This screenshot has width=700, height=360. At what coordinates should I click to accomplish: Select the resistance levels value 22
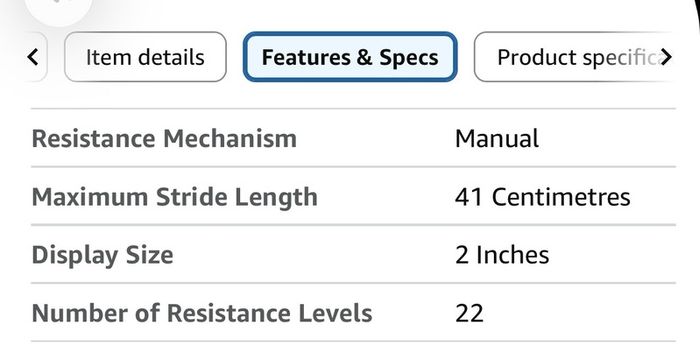coord(469,314)
